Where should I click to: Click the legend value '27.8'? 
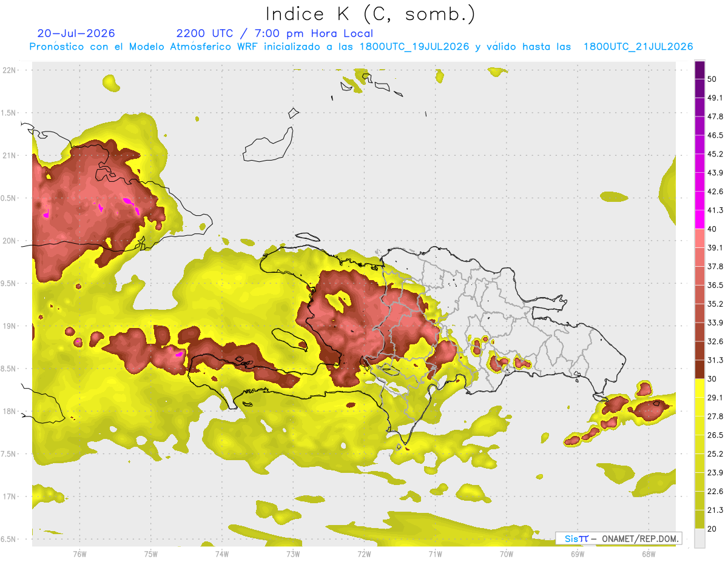[x=715, y=416]
